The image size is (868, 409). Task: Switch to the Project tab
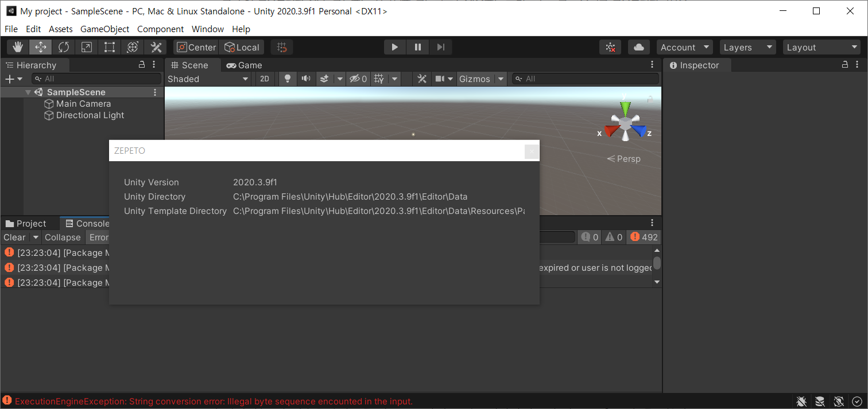pyautogui.click(x=26, y=223)
